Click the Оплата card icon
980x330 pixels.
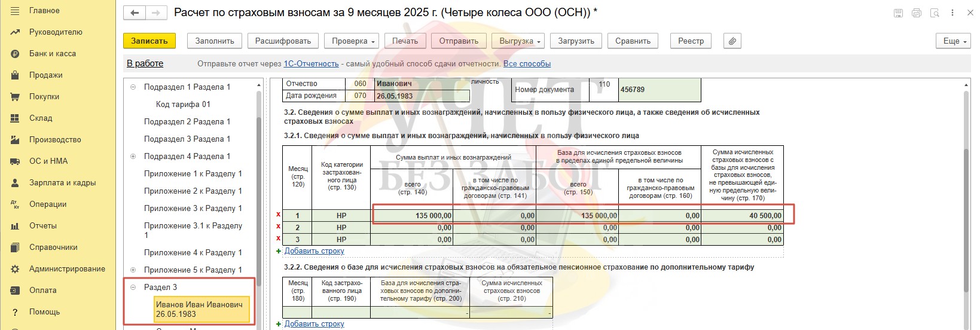16,291
